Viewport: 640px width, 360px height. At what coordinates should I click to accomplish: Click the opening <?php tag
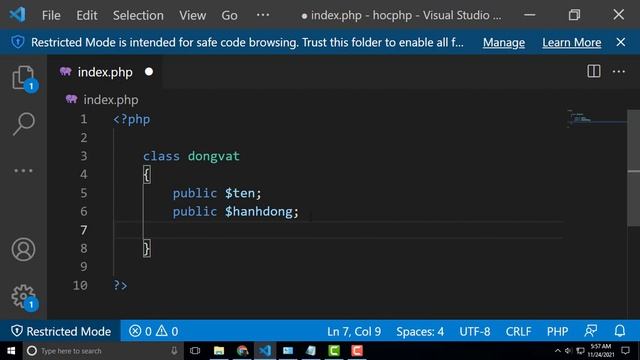click(x=131, y=119)
